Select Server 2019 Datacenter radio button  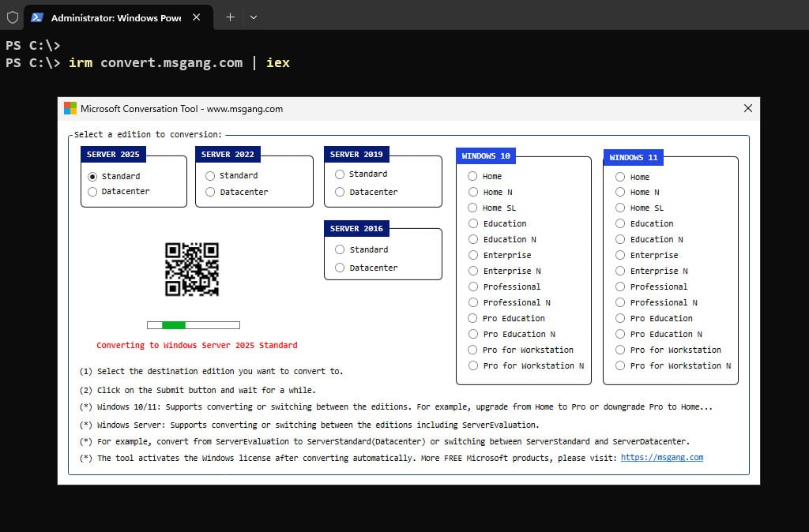coord(340,192)
